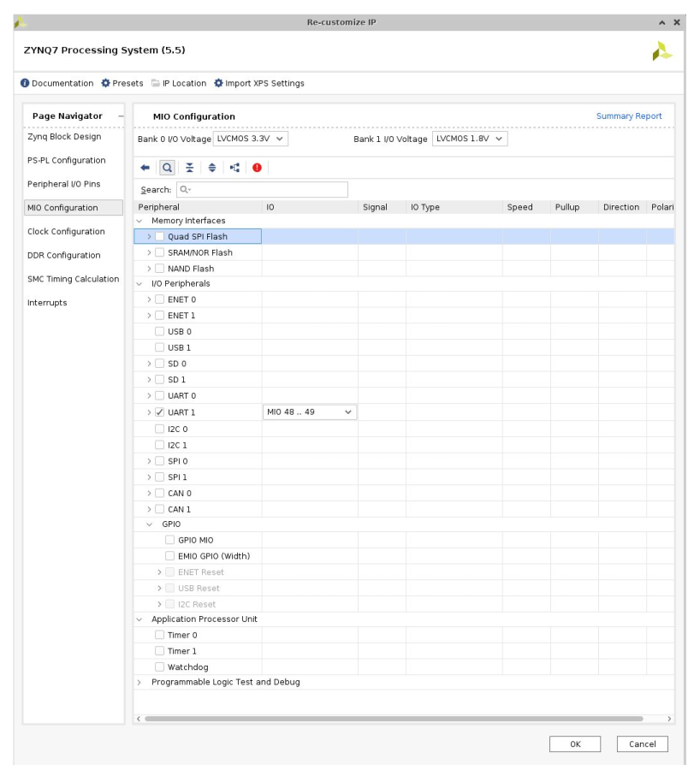Click search field magnifier dropdown icon
The height and width of the screenshot is (776, 700).
point(186,190)
